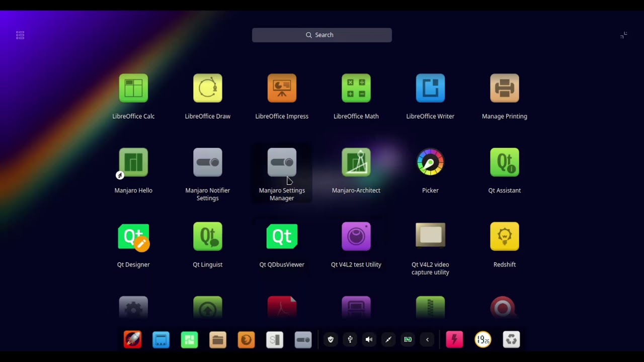Open the green zipper archive app icon
This screenshot has width=644, height=362.
click(430, 307)
